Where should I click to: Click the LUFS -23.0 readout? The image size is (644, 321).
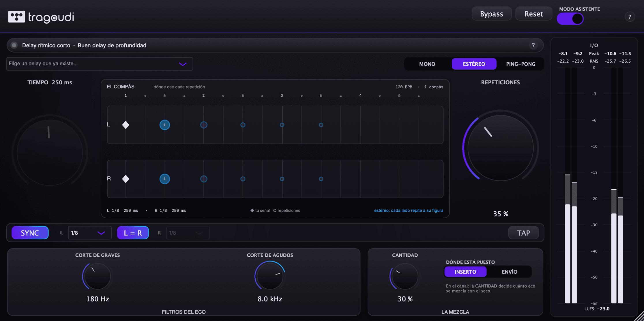pyautogui.click(x=597, y=309)
